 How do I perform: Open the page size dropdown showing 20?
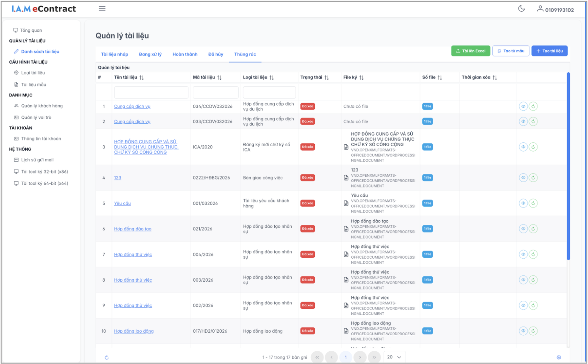click(x=394, y=357)
